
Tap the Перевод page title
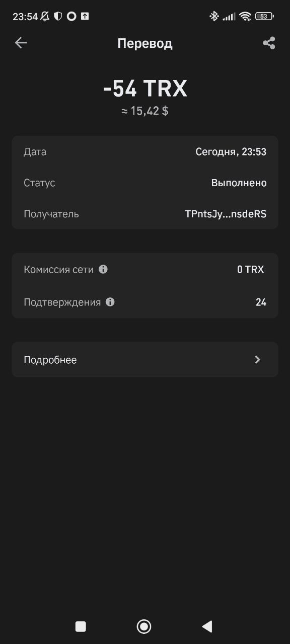(x=145, y=43)
